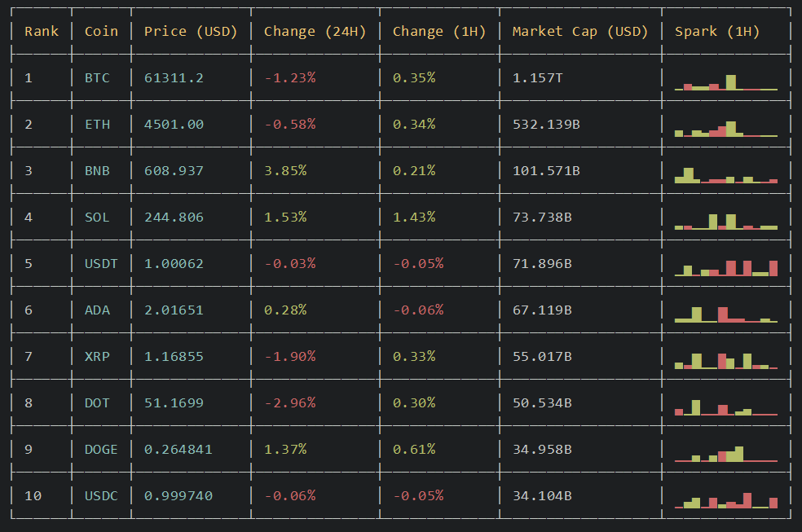Select the XRP coin cell
The width and height of the screenshot is (802, 532).
click(97, 357)
